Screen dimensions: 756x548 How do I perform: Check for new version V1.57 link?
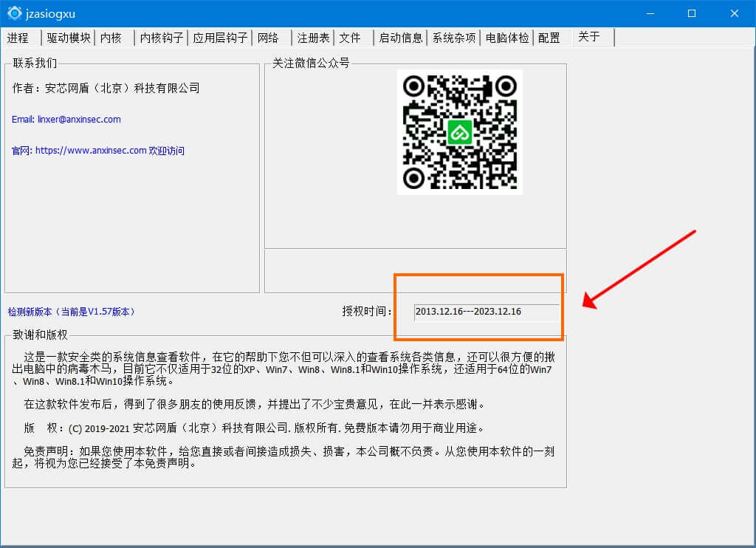pyautogui.click(x=71, y=312)
